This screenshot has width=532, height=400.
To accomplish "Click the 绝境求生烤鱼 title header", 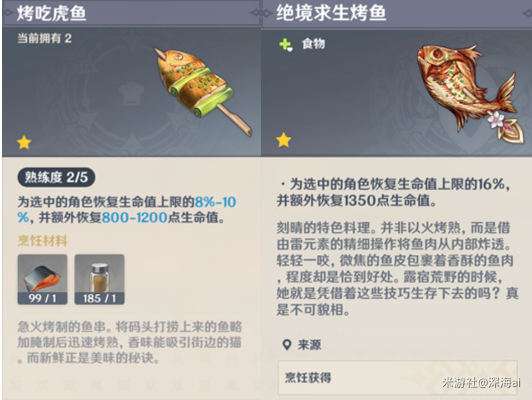I will point(331,14).
